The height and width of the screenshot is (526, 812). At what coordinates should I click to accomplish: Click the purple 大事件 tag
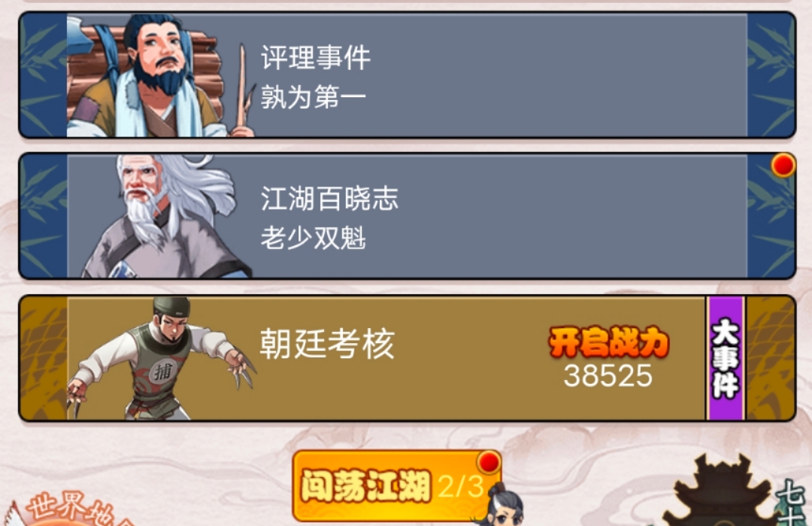tap(726, 358)
